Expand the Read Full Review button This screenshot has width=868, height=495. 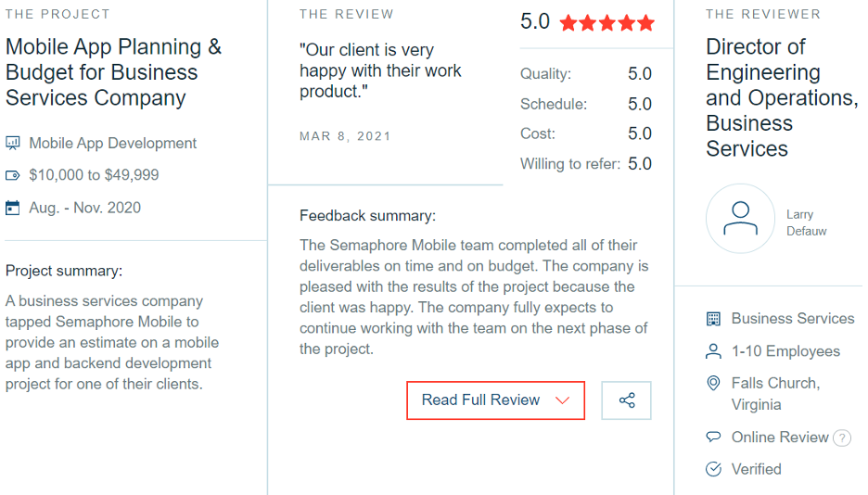(481, 400)
